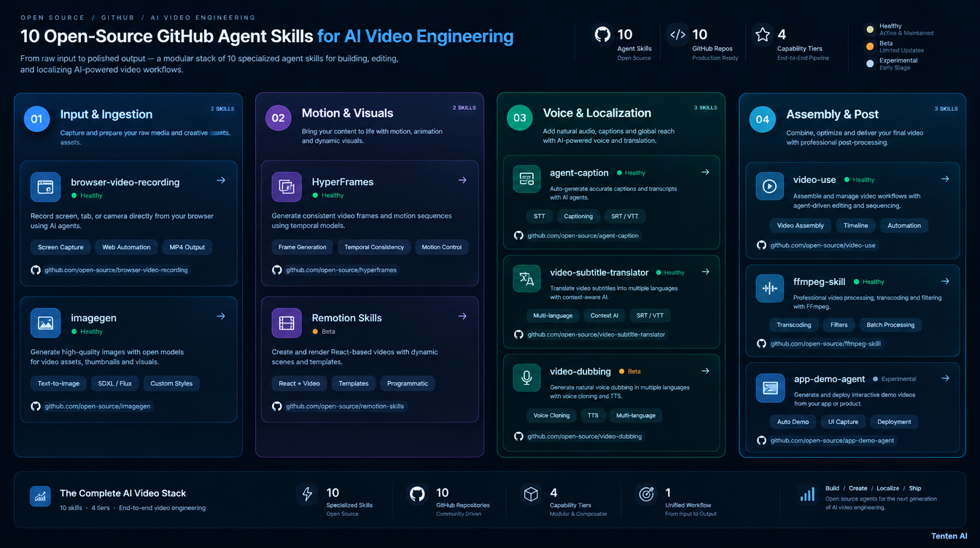
Task: Open github.com/open-source/imagegen link
Action: [x=97, y=406]
